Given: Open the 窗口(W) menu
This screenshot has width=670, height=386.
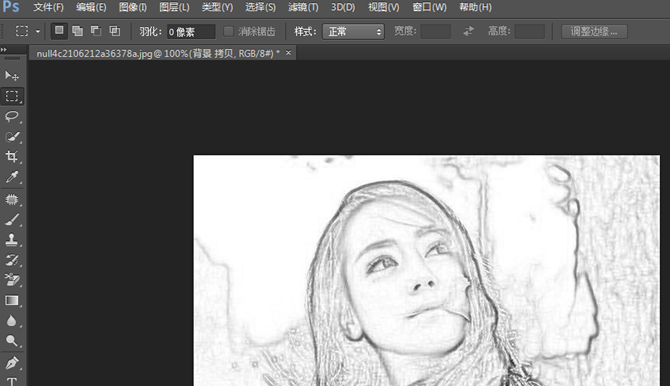Looking at the screenshot, I should (x=429, y=7).
